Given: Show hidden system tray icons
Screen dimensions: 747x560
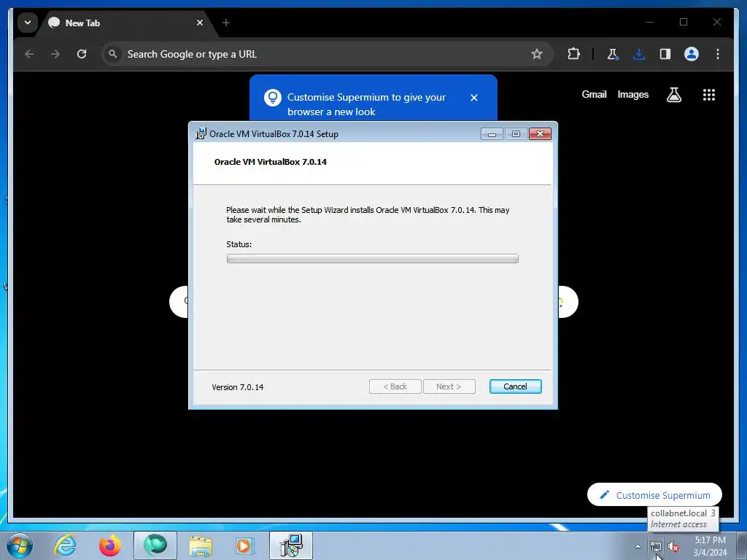Looking at the screenshot, I should 638,546.
